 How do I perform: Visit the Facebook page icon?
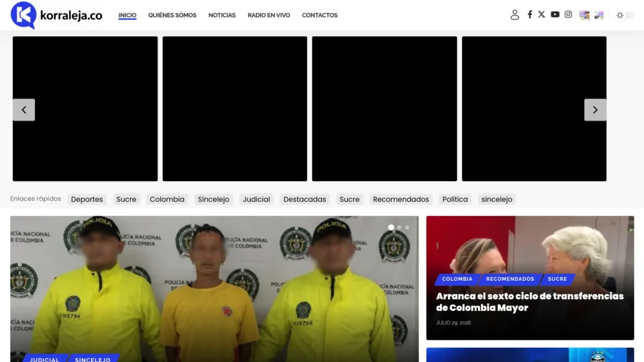click(x=530, y=14)
